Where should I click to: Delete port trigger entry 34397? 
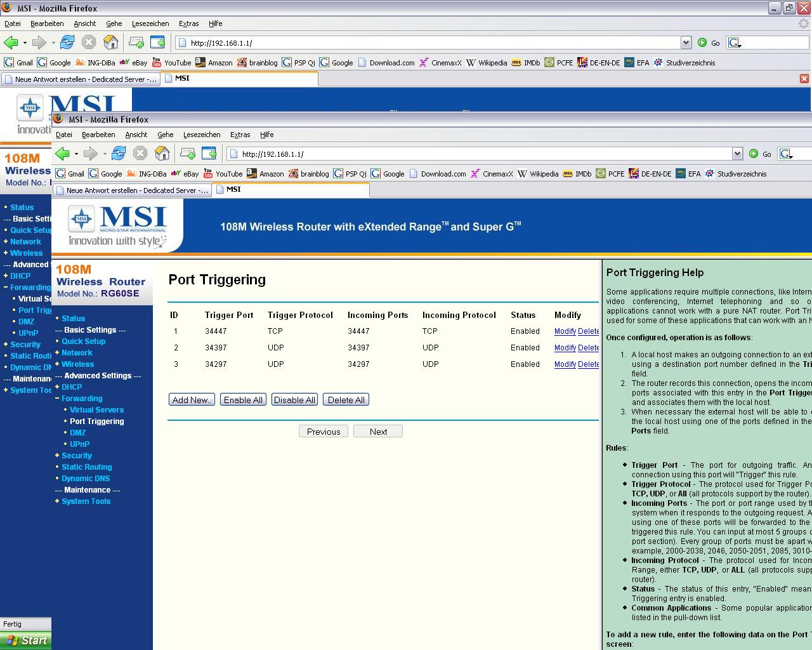(588, 347)
